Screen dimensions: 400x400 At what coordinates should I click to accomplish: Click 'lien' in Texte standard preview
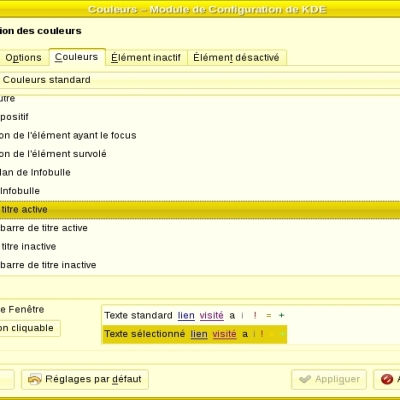point(186,315)
